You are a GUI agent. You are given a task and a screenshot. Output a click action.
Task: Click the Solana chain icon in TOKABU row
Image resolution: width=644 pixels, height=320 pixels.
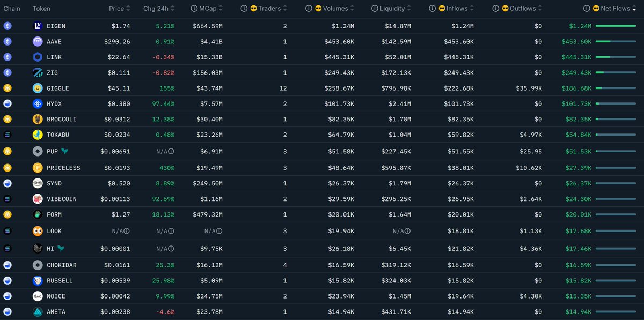(x=8, y=135)
